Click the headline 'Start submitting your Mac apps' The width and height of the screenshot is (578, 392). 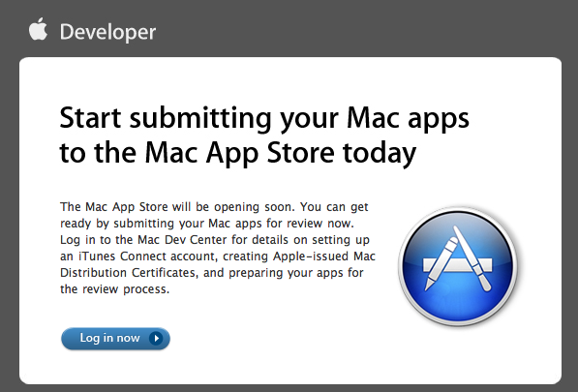[x=264, y=119]
